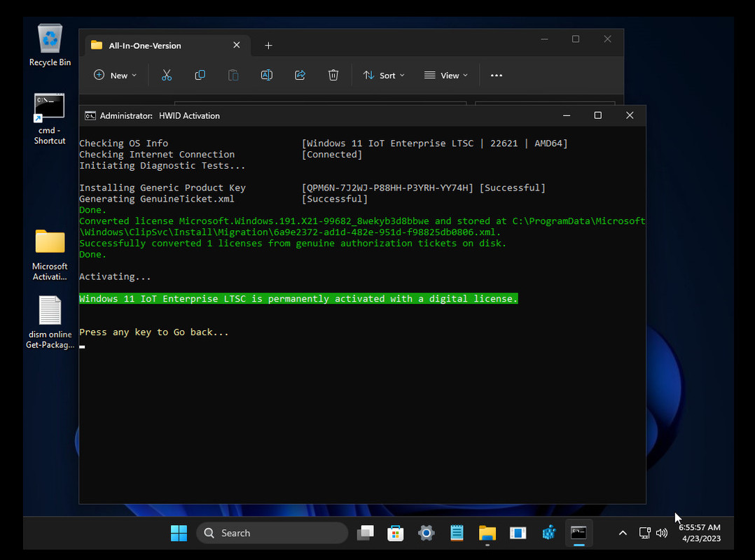Open the blue window app on taskbar
The image size is (755, 560).
coord(518,533)
